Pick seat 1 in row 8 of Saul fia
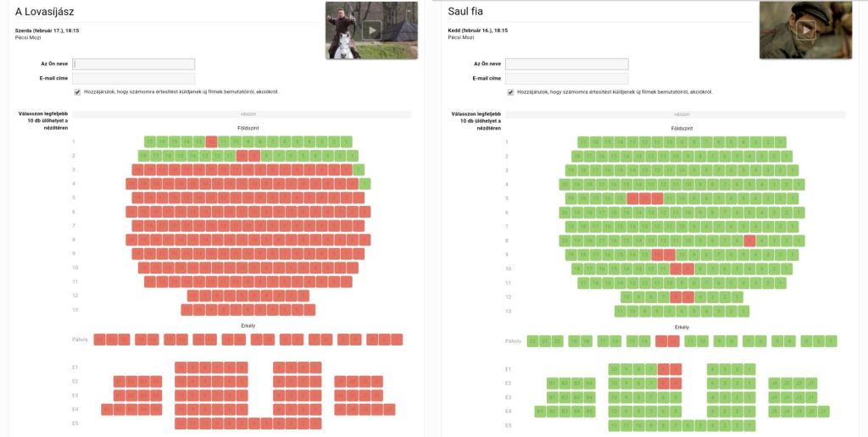 (799, 240)
